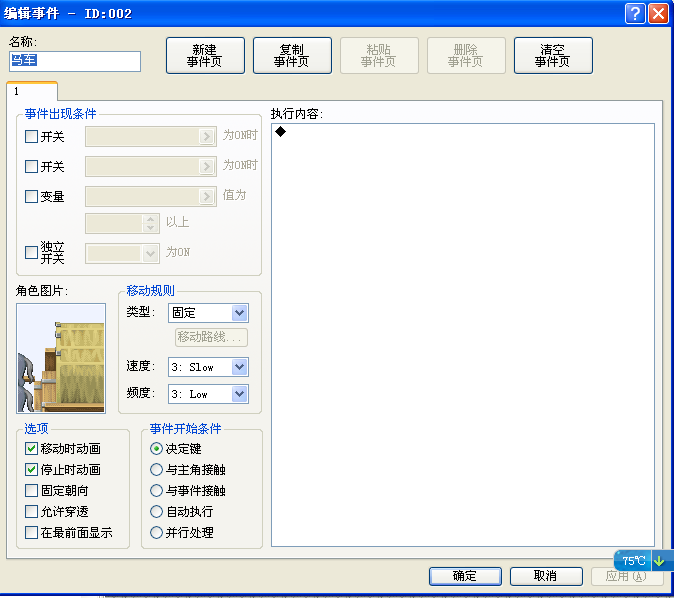
Task: Check 在最前面显示 option
Action: [x=31, y=533]
